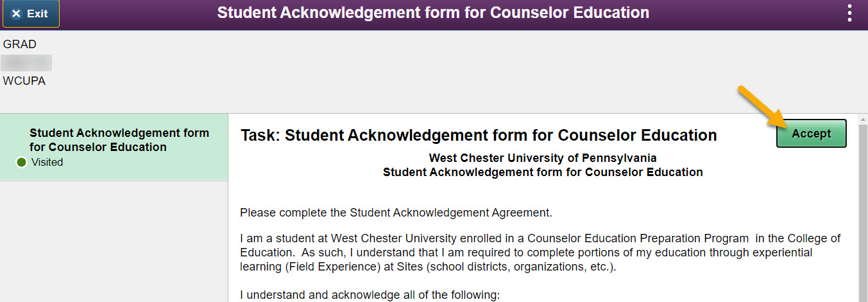Click the X icon inside Exit button
Image resolution: width=868 pixels, height=302 pixels.
17,13
